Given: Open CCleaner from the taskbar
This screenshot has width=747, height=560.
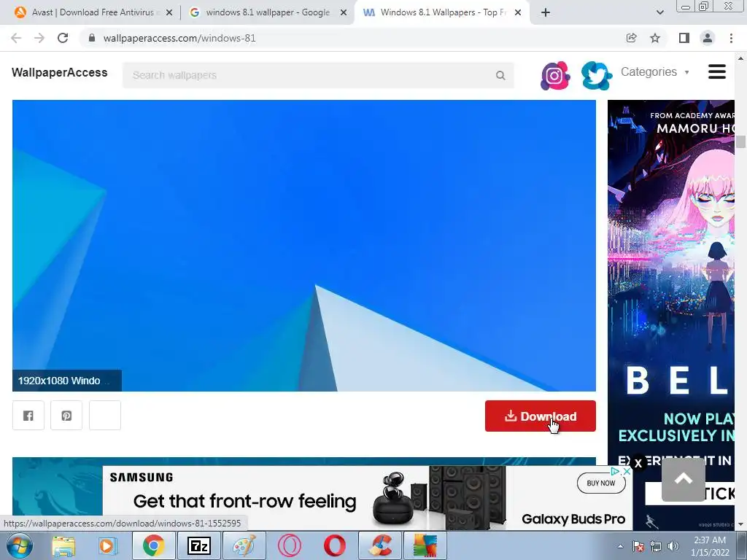Looking at the screenshot, I should pyautogui.click(x=380, y=545).
